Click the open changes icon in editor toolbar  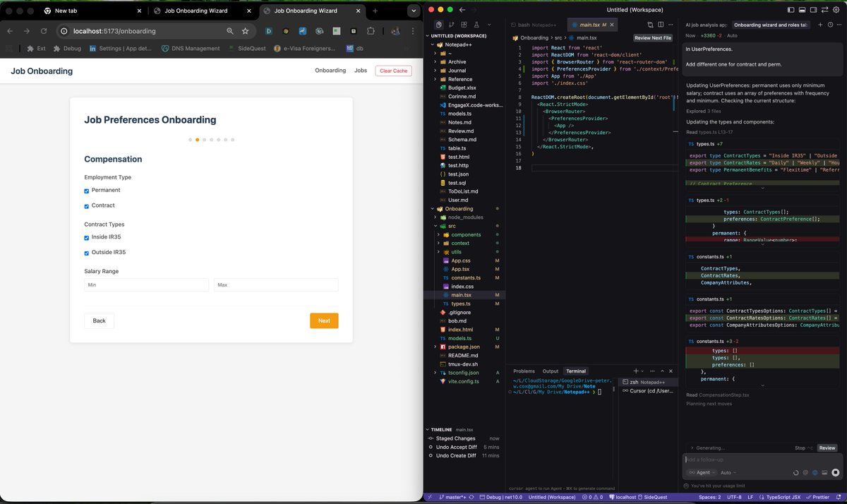tap(650, 25)
